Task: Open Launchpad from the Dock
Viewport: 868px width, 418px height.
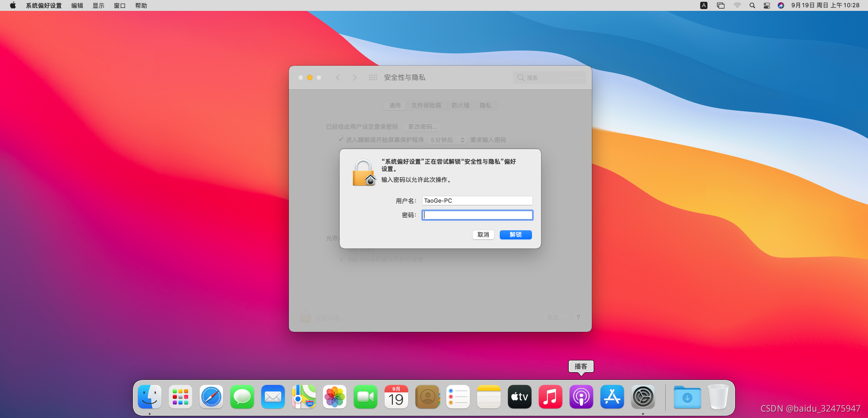Action: [x=180, y=397]
